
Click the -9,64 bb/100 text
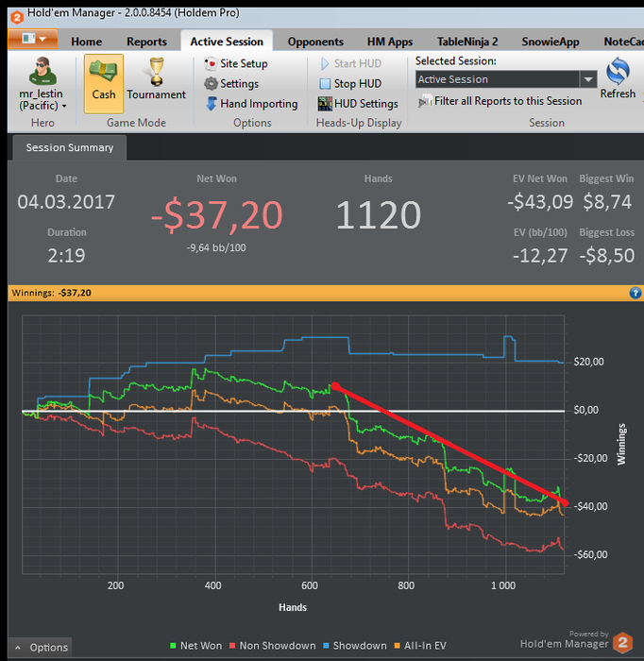pos(216,247)
